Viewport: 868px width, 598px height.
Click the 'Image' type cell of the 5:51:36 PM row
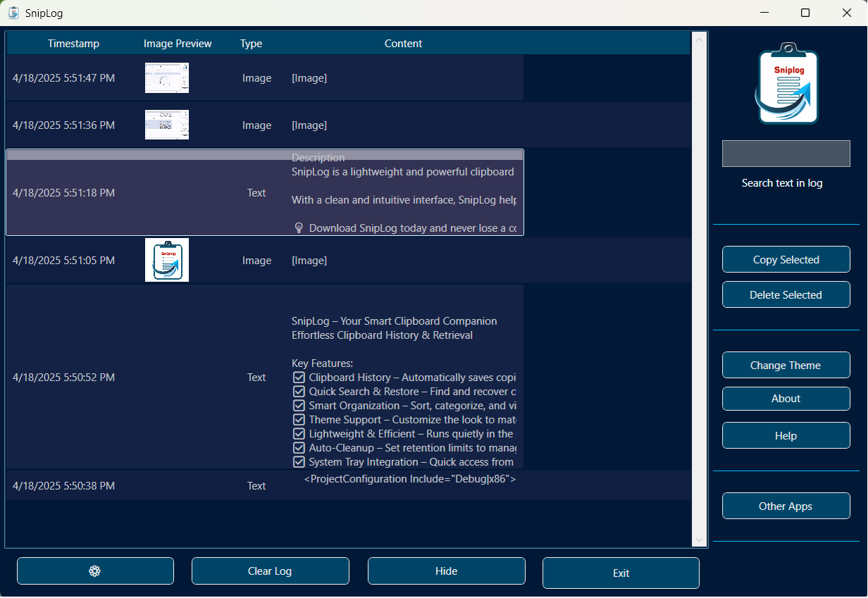point(257,125)
